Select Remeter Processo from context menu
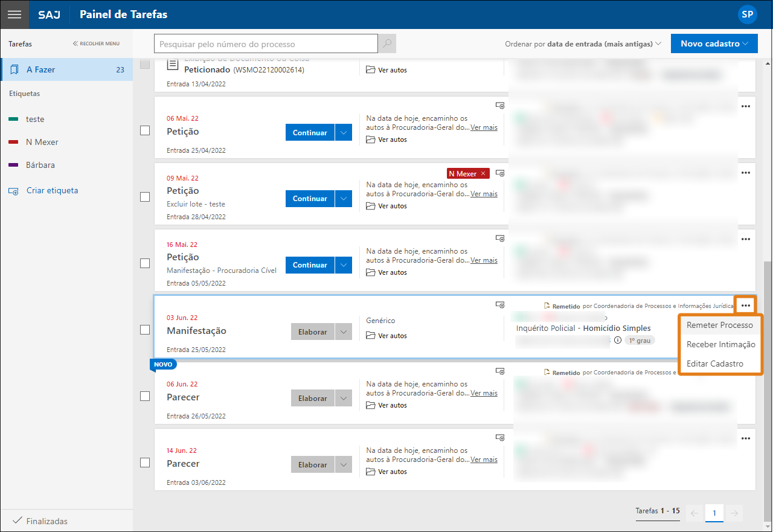 [x=720, y=325]
